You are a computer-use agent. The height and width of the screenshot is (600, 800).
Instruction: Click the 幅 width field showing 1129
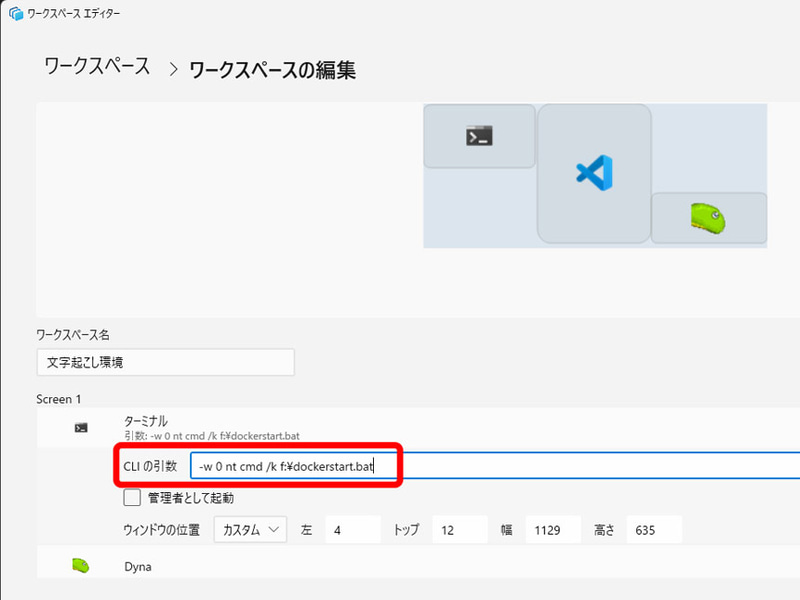click(x=553, y=529)
